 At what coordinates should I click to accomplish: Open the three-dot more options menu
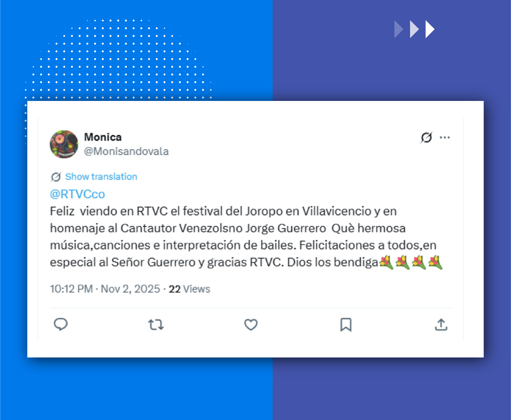[445, 137]
